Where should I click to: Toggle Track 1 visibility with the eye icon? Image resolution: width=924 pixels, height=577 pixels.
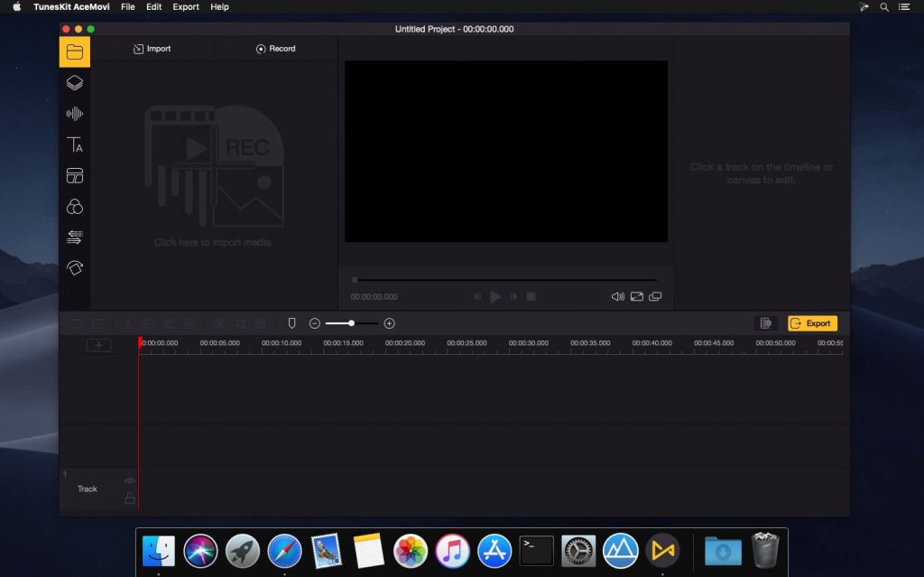click(129, 480)
